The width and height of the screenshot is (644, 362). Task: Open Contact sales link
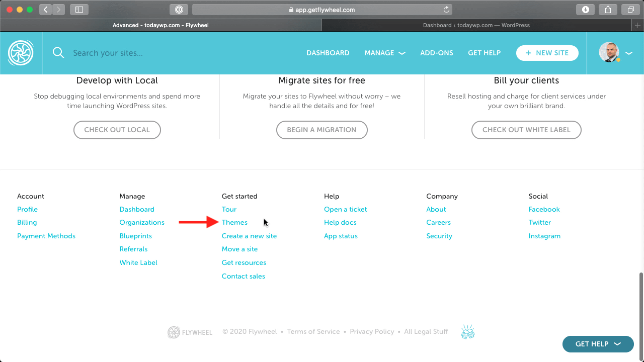[243, 276]
